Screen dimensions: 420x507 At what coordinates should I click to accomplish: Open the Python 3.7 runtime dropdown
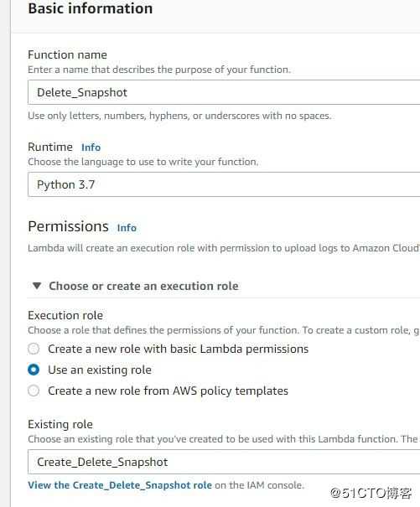point(224,184)
